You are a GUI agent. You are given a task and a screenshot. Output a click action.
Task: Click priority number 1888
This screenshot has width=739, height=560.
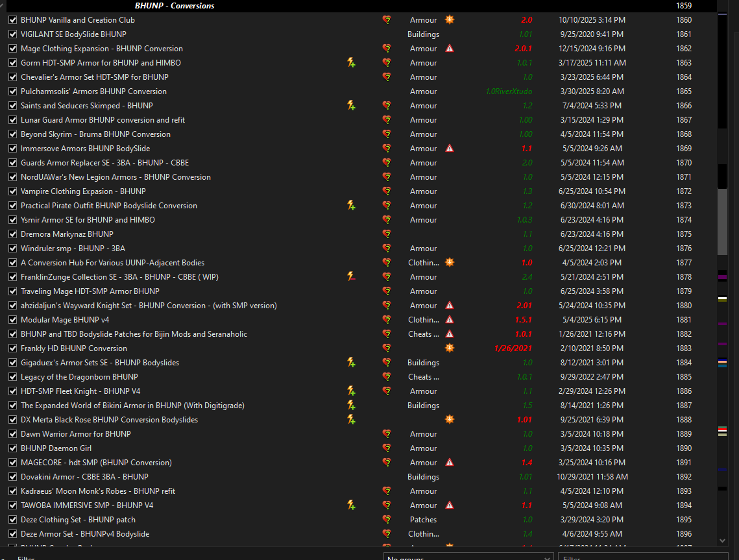coord(684,420)
